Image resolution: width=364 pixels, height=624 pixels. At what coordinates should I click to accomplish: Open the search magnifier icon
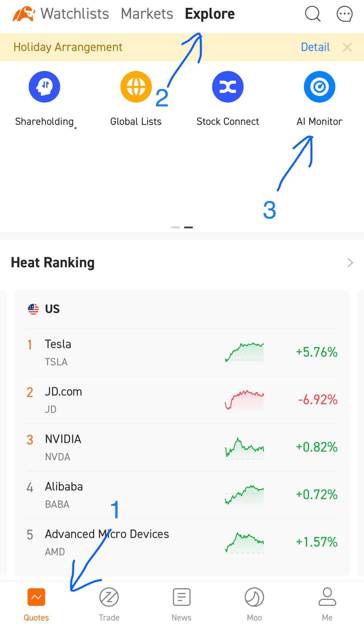(313, 14)
